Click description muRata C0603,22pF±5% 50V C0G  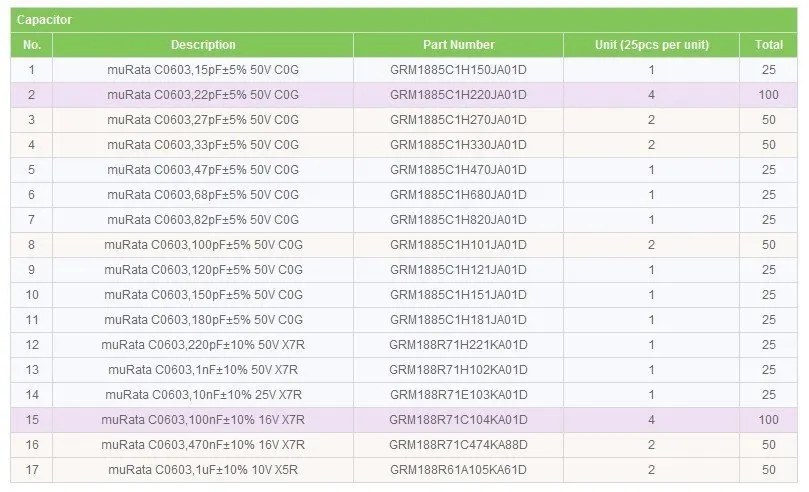203,95
